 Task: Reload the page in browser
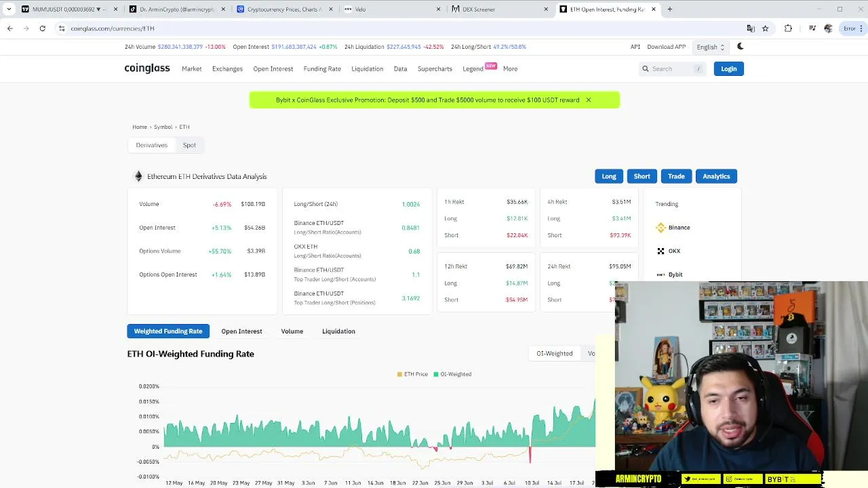(42, 28)
